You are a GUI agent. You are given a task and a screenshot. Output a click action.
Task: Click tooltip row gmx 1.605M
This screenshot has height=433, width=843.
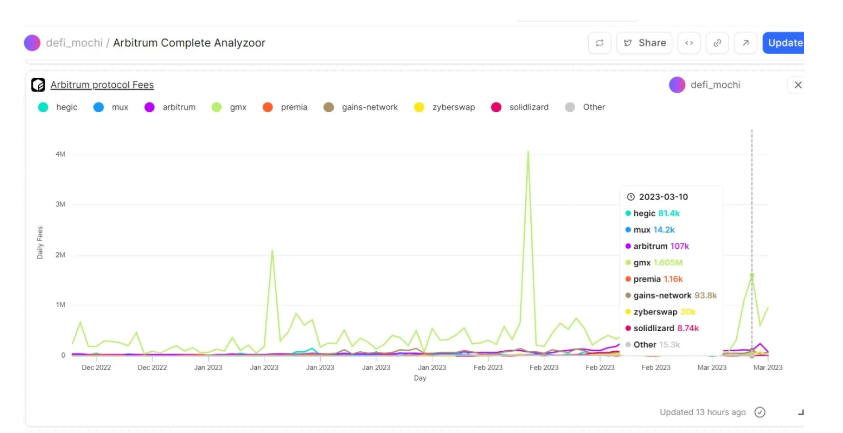point(654,262)
